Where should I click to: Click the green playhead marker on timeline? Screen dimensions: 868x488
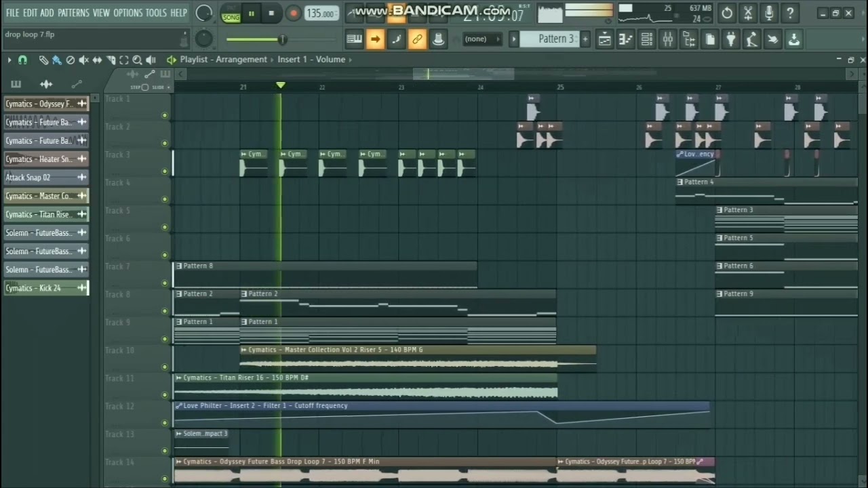[281, 85]
